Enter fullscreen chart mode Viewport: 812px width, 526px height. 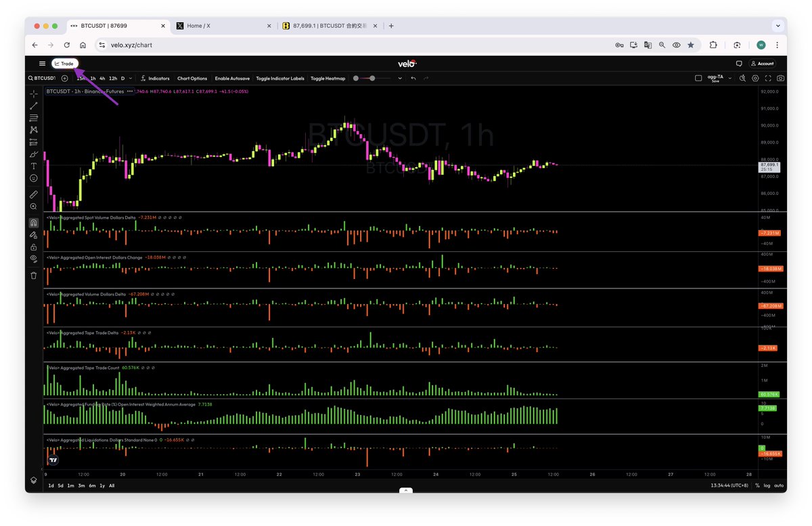click(x=768, y=79)
